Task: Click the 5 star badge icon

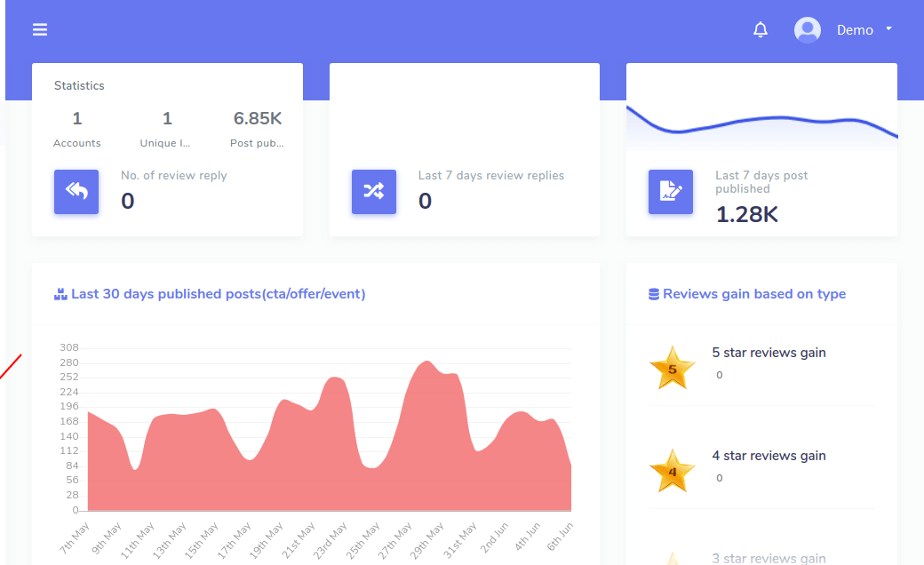Action: (672, 369)
